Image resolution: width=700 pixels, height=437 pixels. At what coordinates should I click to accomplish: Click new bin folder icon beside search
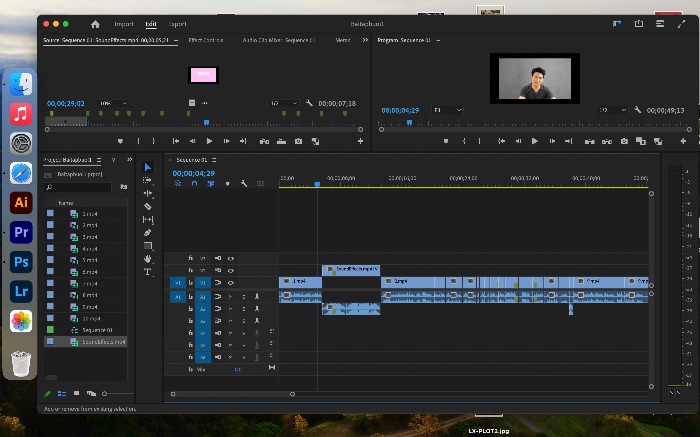124,187
